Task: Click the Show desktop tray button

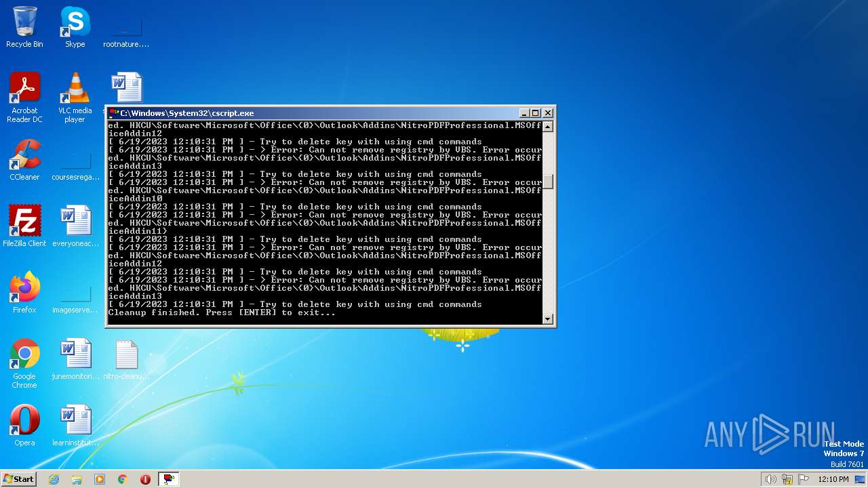Action: [x=861, y=479]
